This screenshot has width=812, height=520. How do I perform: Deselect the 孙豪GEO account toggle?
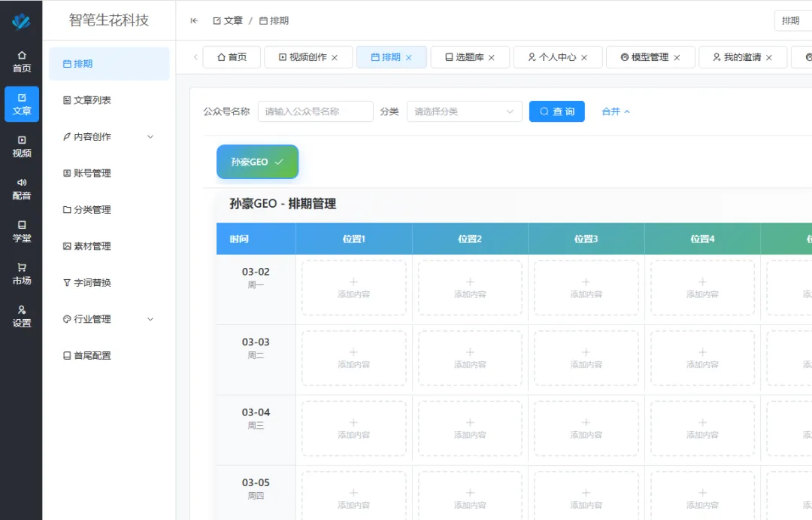pyautogui.click(x=257, y=161)
